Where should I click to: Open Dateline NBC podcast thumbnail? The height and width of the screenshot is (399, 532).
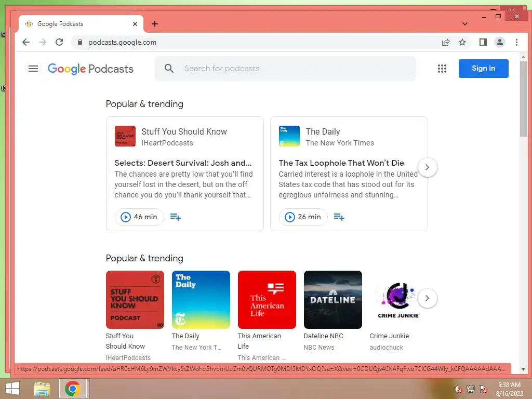click(x=332, y=300)
